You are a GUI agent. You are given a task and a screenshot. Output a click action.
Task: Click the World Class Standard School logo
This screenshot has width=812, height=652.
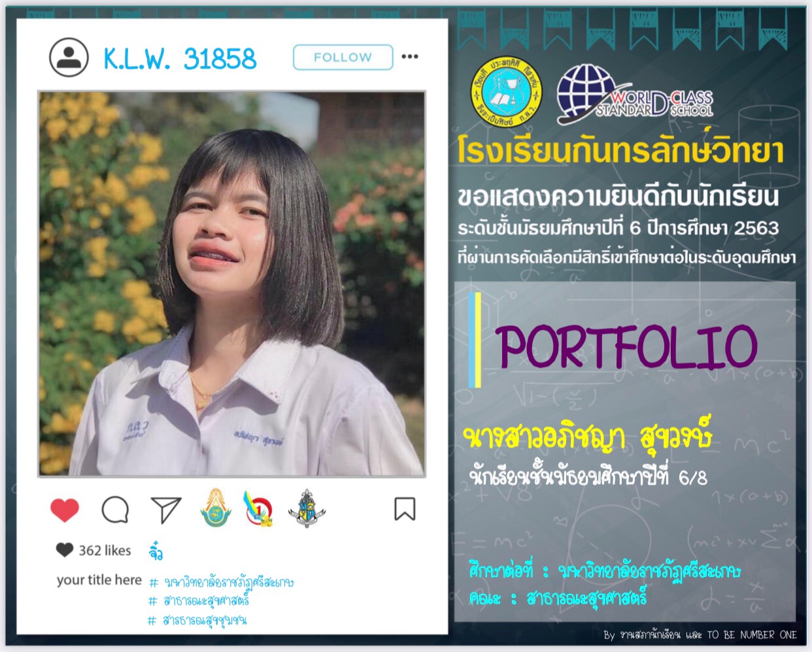[x=635, y=95]
